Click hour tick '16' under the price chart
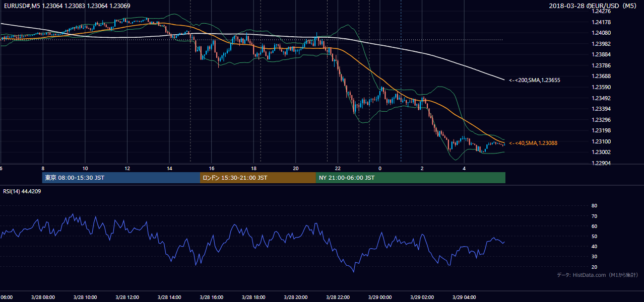The image size is (644, 302). [x=212, y=168]
